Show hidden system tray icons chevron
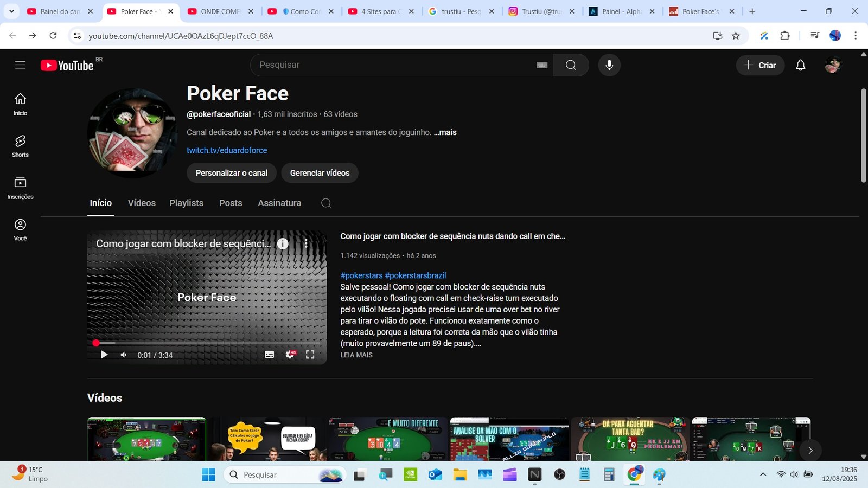The width and height of the screenshot is (868, 488). coord(763,474)
